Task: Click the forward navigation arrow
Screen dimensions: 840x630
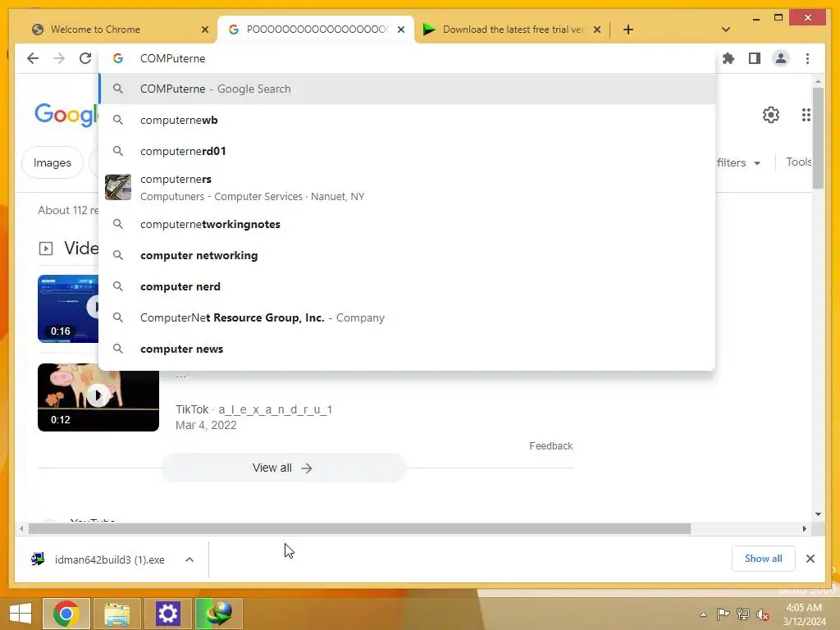Action: pos(59,58)
